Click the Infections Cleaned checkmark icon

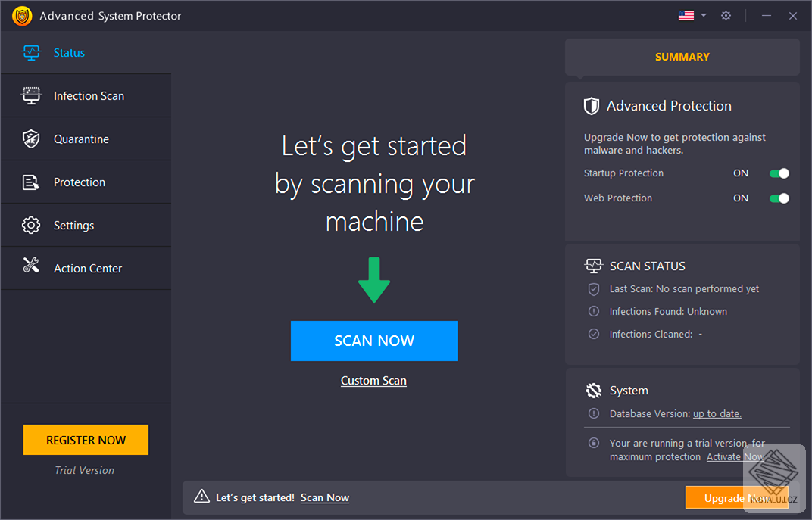click(x=594, y=335)
